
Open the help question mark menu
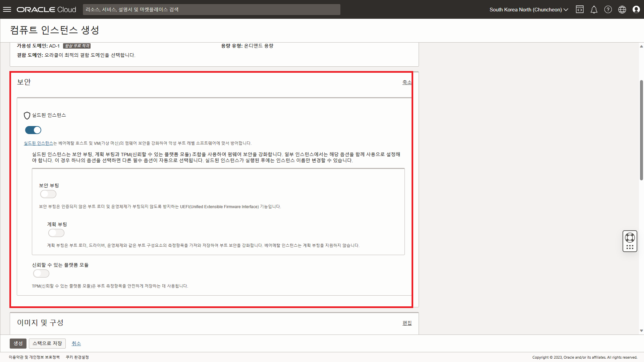pyautogui.click(x=608, y=9)
